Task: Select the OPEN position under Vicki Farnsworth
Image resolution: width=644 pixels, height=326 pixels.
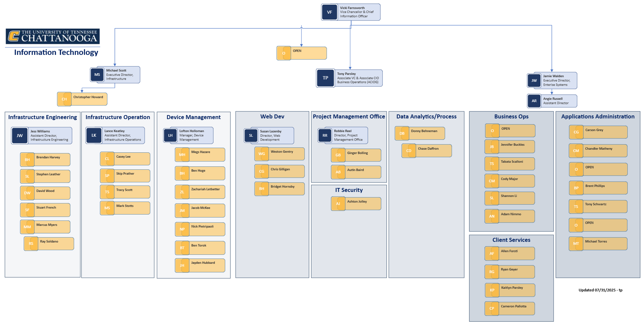Action: coord(302,53)
